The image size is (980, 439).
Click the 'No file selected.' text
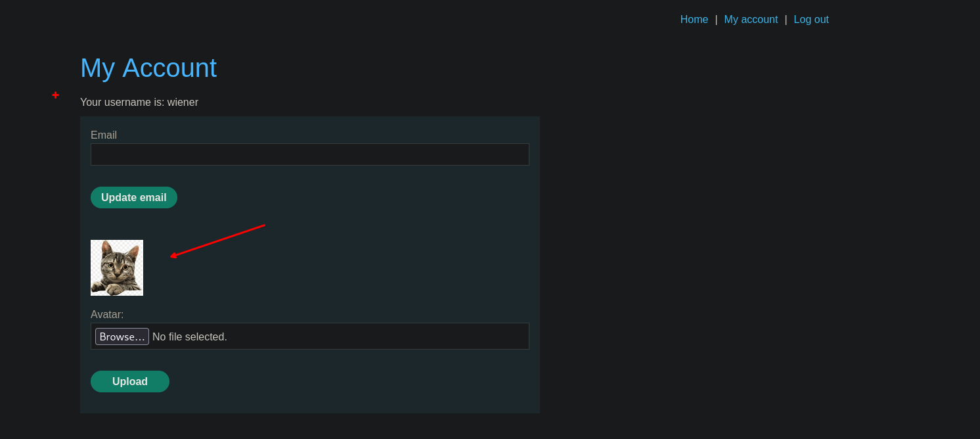pyautogui.click(x=190, y=337)
